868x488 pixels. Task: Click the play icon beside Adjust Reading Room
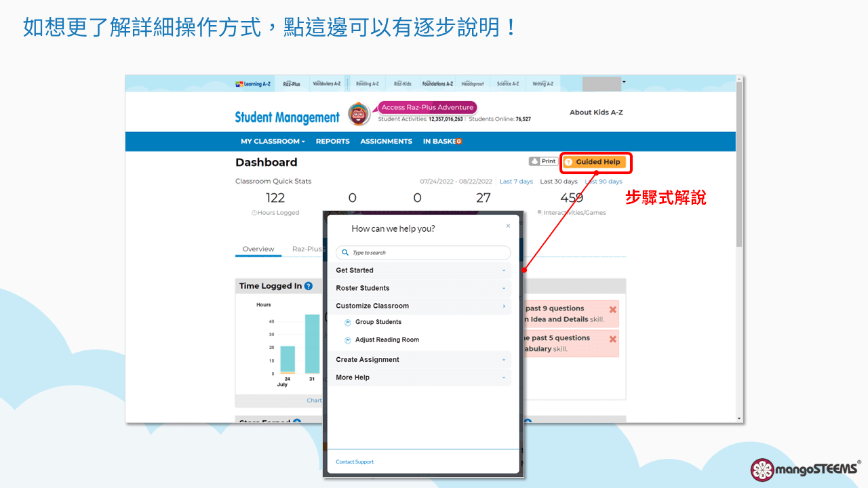click(x=348, y=340)
